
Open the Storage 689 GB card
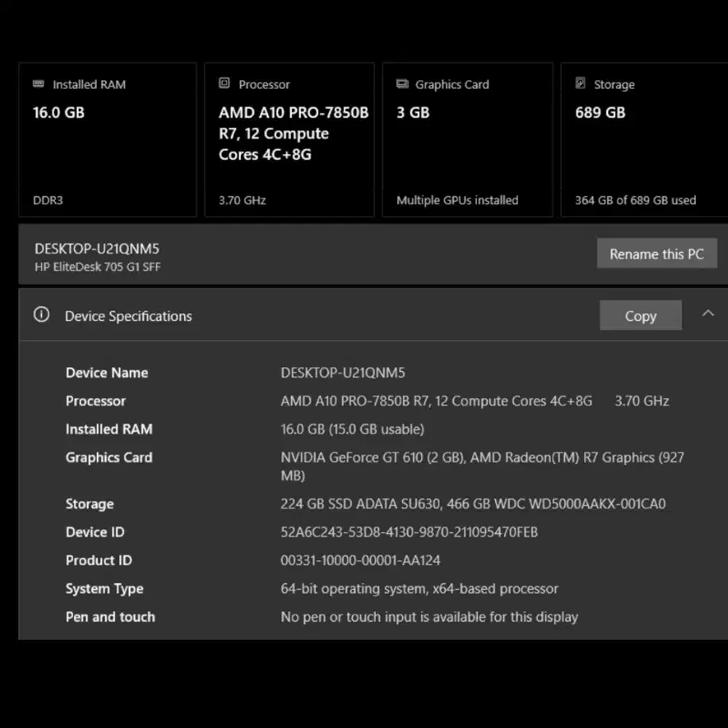coord(645,140)
